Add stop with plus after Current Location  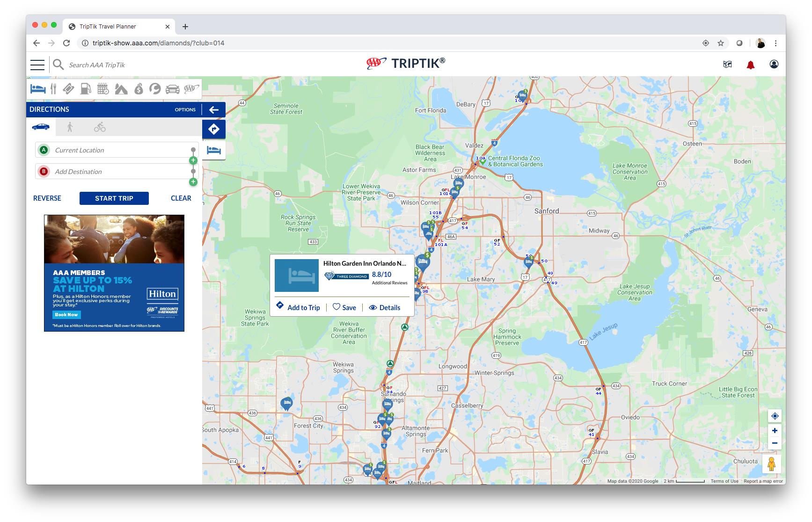193,160
